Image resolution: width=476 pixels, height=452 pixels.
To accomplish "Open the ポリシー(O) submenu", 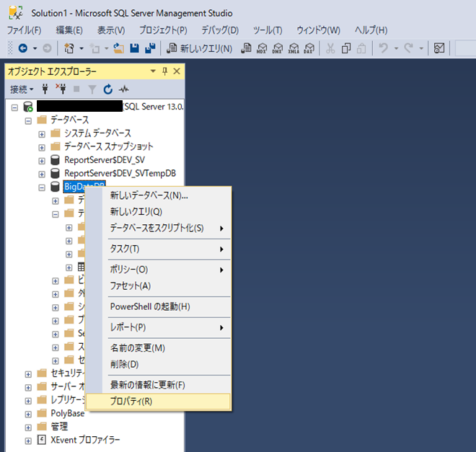I will (x=158, y=270).
